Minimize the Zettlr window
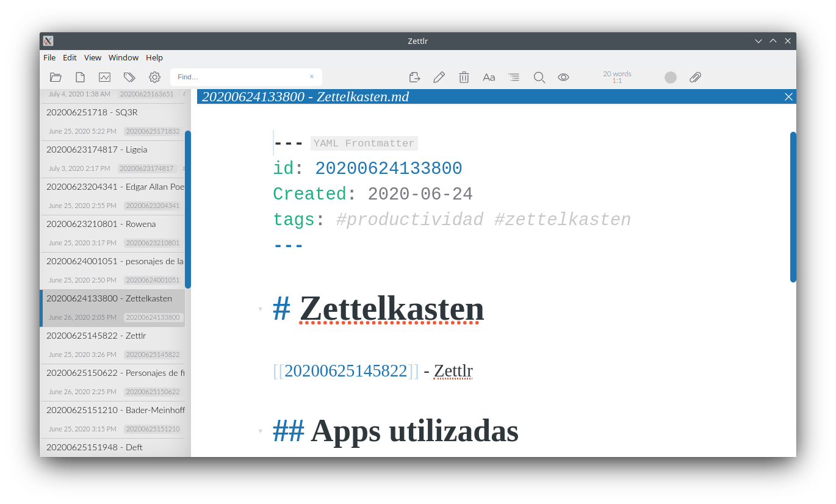Viewport: 836px width, 504px height. point(759,41)
